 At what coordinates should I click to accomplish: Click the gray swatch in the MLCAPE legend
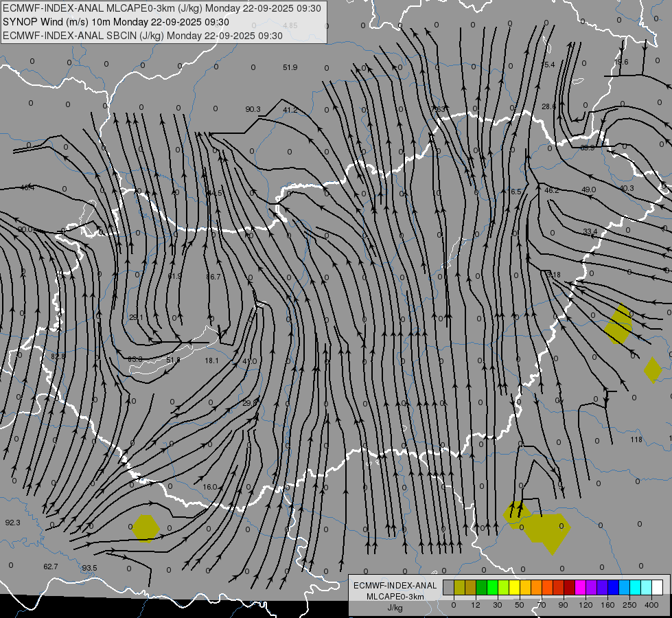(449, 587)
